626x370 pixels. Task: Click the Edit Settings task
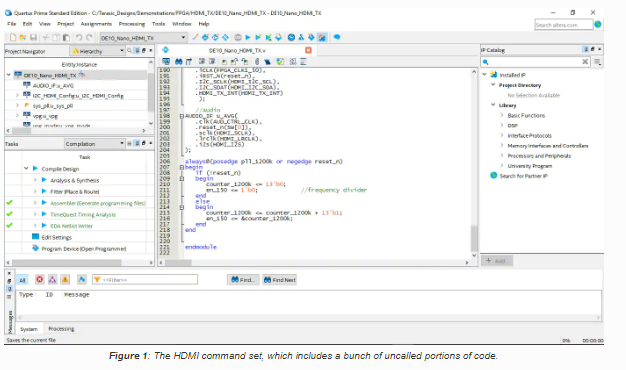pos(56,237)
